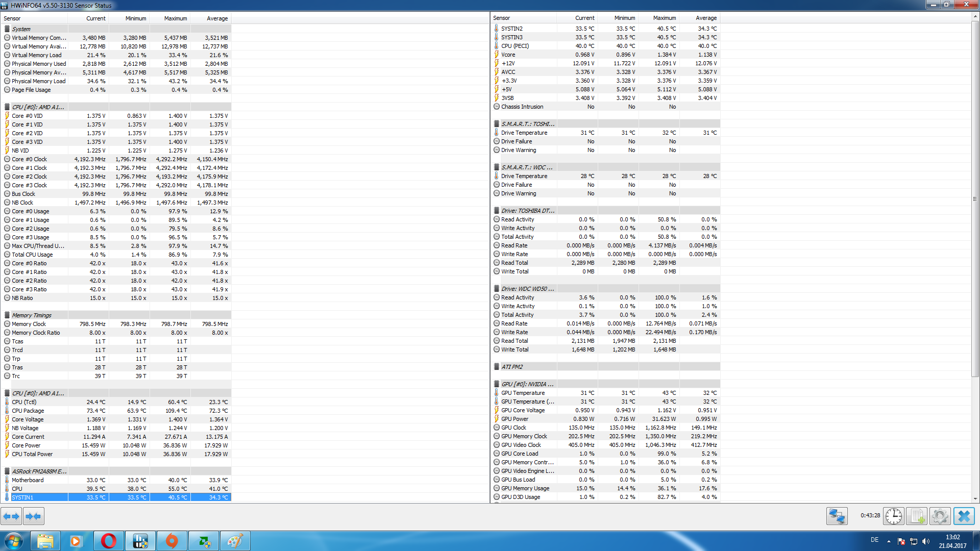This screenshot has height=551, width=980.
Task: Open Paint from the taskbar
Action: coord(235,541)
